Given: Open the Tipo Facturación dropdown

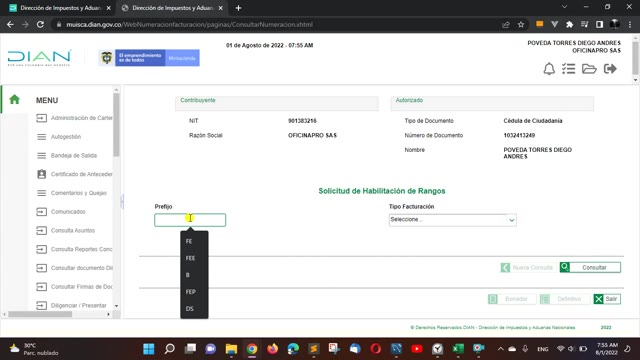Looking at the screenshot, I should pyautogui.click(x=452, y=220).
